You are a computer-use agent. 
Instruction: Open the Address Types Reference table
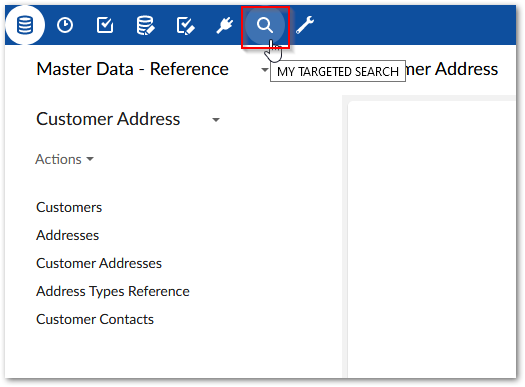click(113, 291)
